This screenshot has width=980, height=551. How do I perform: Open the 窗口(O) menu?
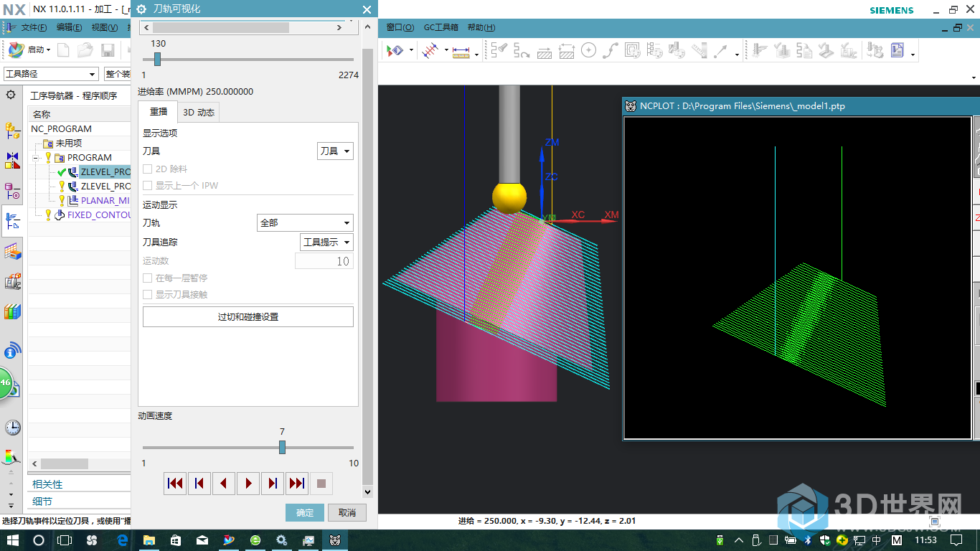click(x=400, y=27)
